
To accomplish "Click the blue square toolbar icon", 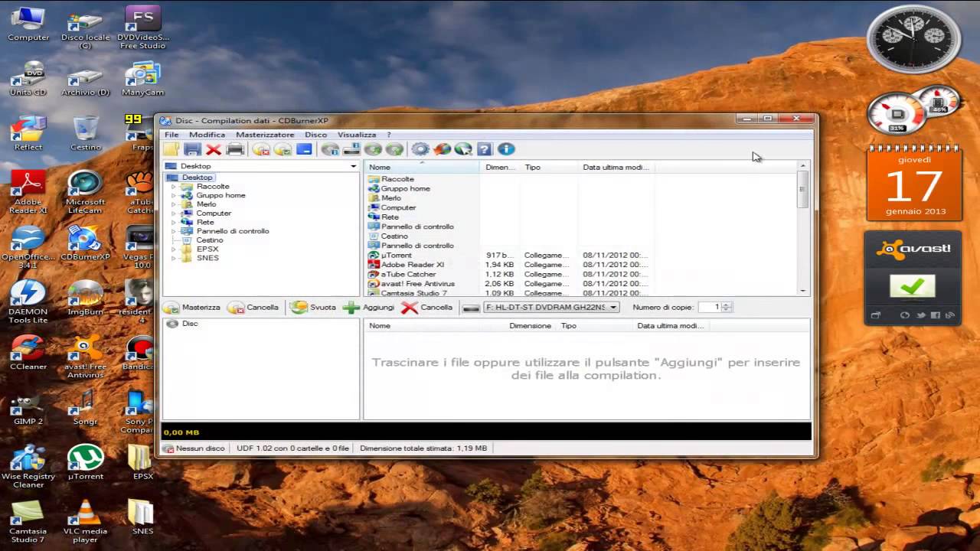I will (304, 149).
